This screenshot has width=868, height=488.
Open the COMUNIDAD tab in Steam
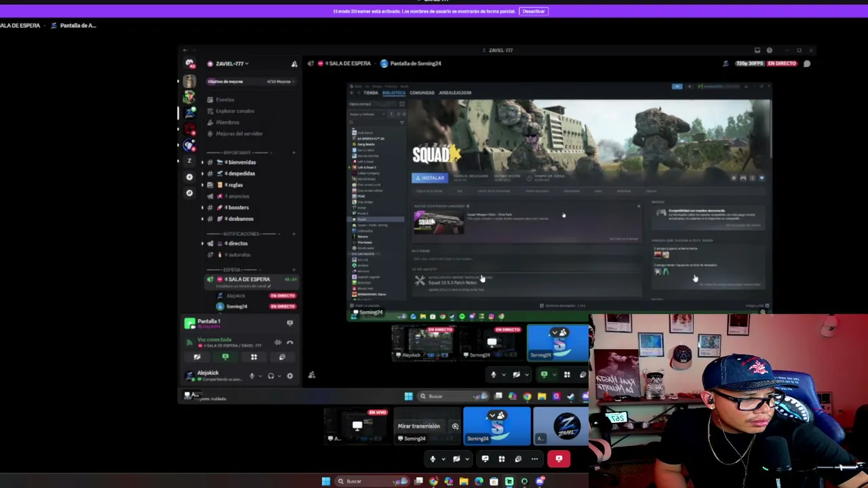click(x=422, y=93)
